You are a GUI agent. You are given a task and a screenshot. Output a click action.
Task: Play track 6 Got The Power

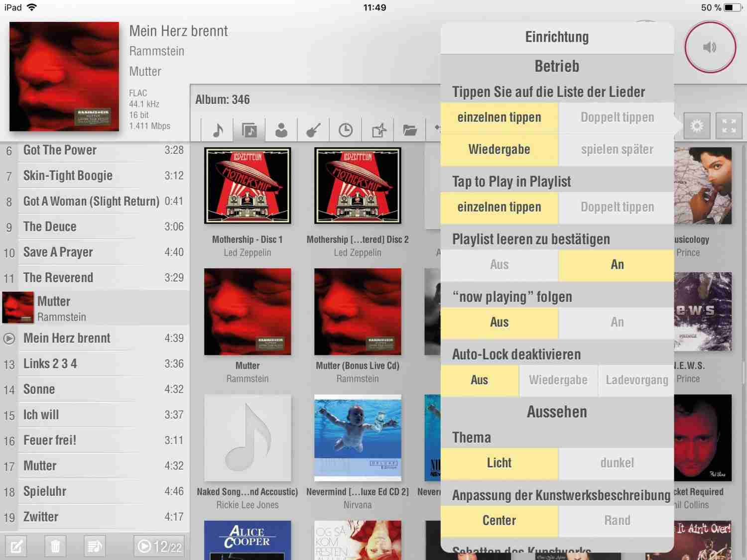click(95, 150)
